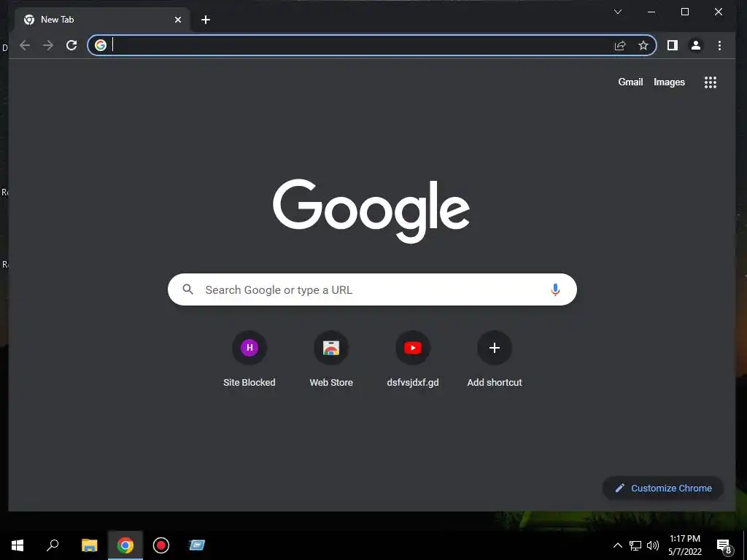Bookmark this tab with the star icon
The width and height of the screenshot is (747, 560).
point(643,45)
